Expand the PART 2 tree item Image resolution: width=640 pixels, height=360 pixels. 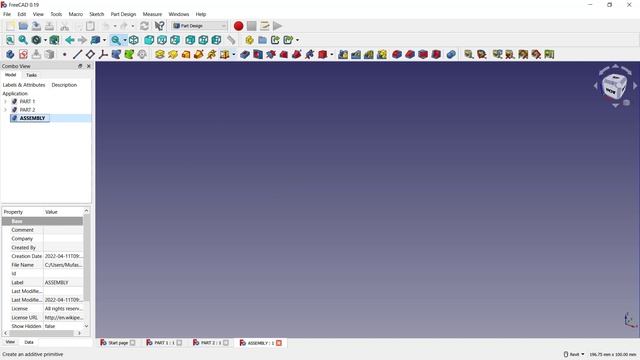point(5,110)
